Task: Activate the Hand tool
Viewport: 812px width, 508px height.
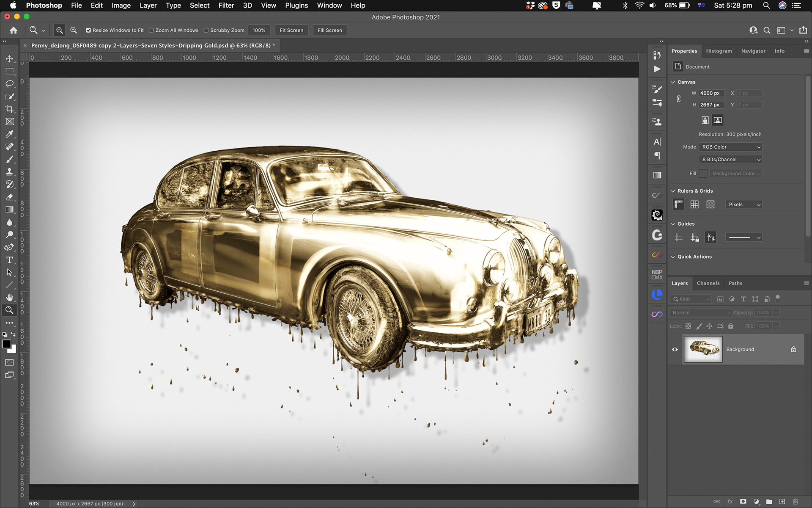Action: pyautogui.click(x=9, y=298)
